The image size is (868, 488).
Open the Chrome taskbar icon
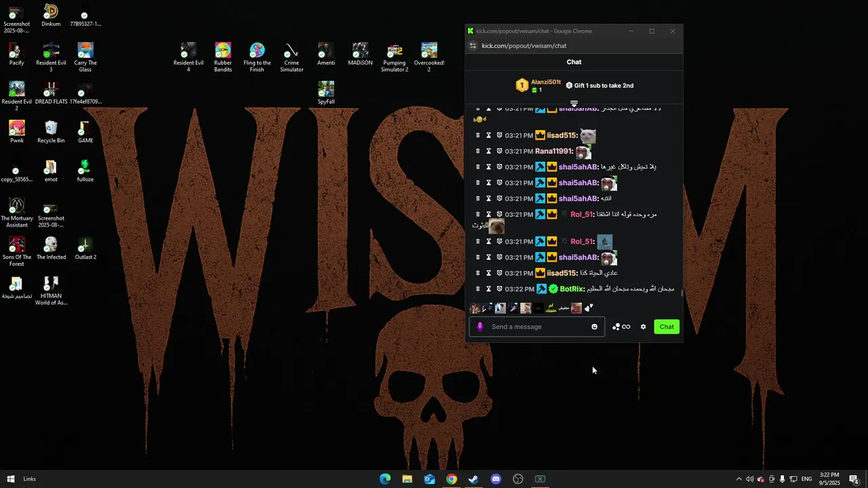(x=452, y=479)
